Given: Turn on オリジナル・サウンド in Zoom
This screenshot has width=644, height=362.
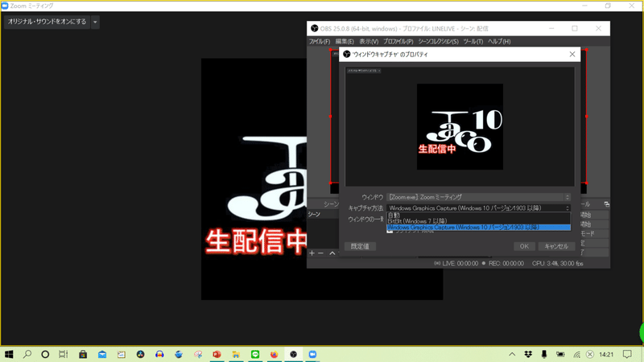Looking at the screenshot, I should pos(47,22).
